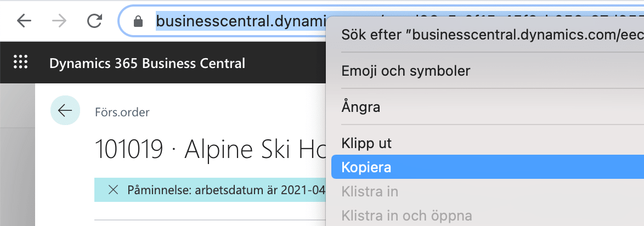Click the padlock site info icon
The image size is (644, 226).
(x=138, y=21)
